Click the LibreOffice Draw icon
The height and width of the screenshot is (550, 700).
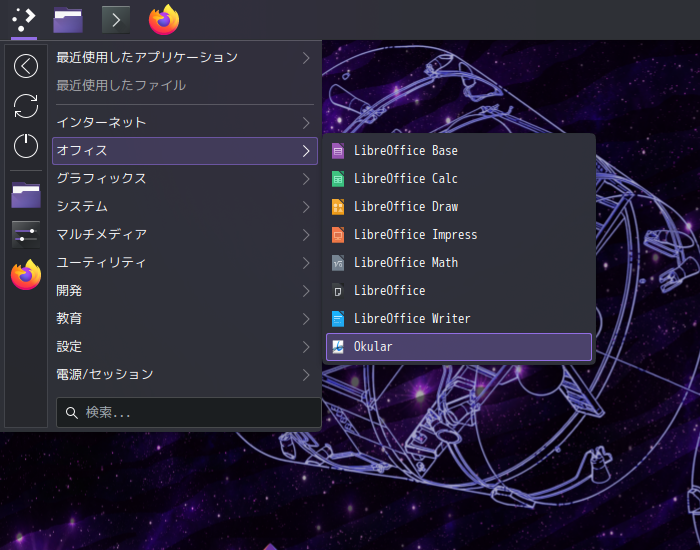pyautogui.click(x=338, y=207)
